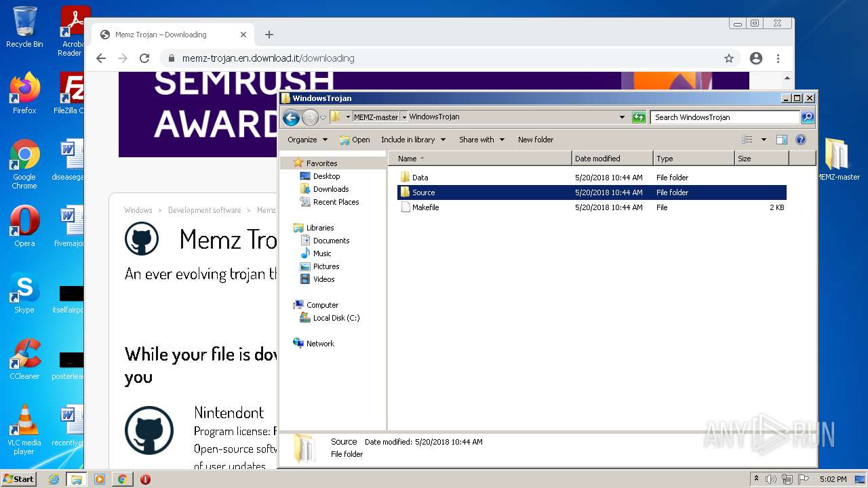Select the VLC media player shortcut

point(24,430)
